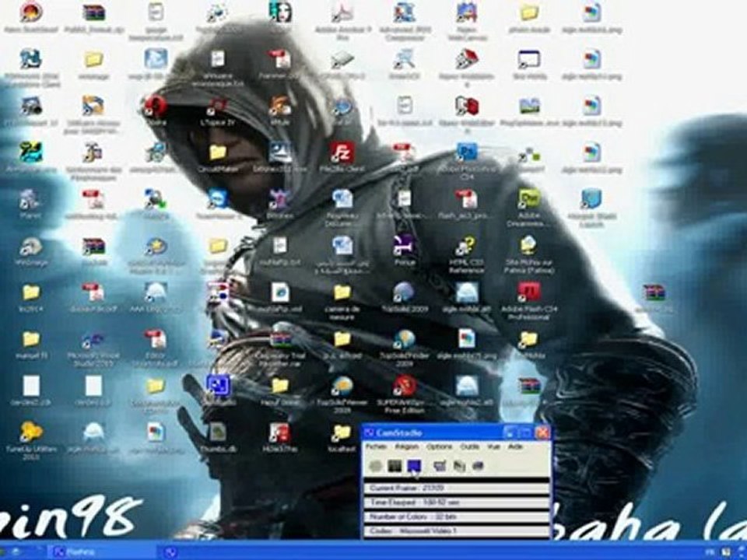Open the Outils menu in CamStudio
The image size is (747, 560).
pyautogui.click(x=469, y=447)
